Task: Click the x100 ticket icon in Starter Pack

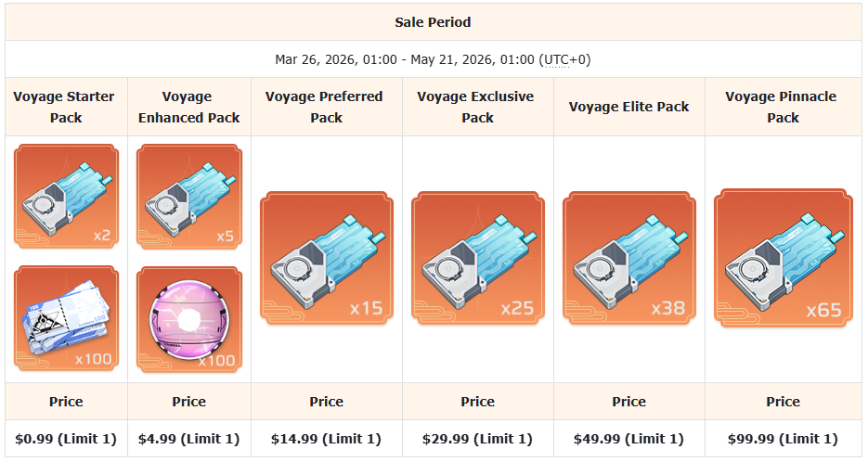Action: tap(66, 319)
